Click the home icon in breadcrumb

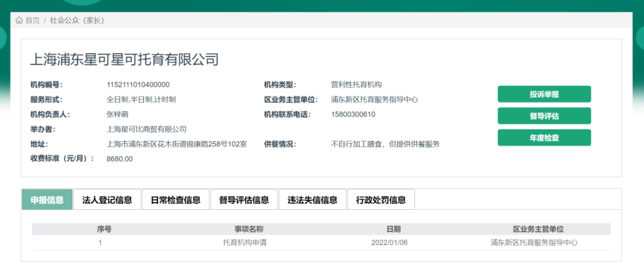(x=19, y=20)
